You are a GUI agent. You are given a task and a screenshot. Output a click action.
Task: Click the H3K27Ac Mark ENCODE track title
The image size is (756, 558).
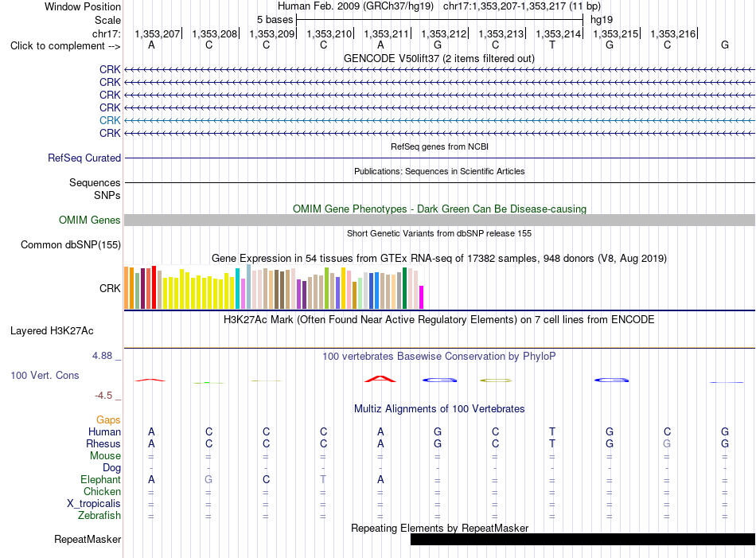coord(439,320)
